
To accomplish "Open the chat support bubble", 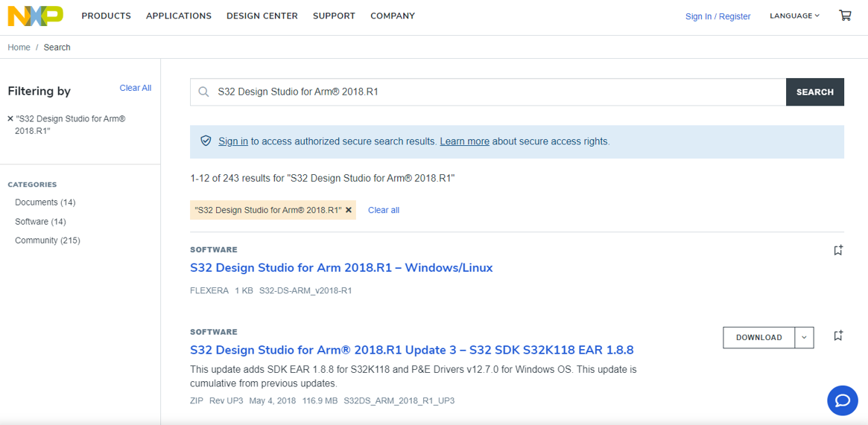I will click(x=843, y=400).
